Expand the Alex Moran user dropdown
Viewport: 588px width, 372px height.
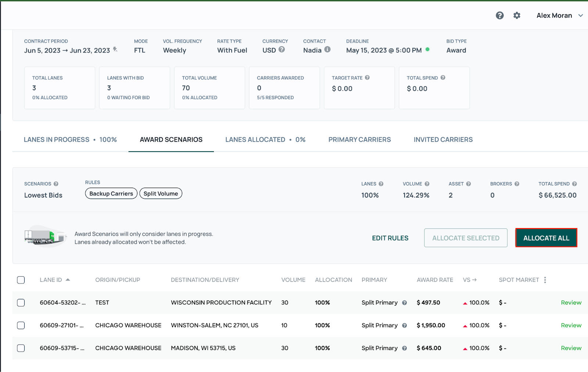tap(581, 15)
